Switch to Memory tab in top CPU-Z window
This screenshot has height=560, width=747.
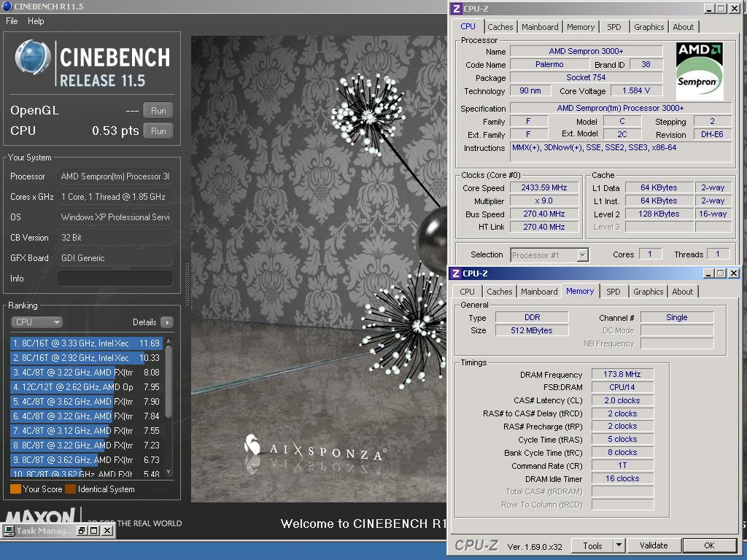(x=581, y=27)
